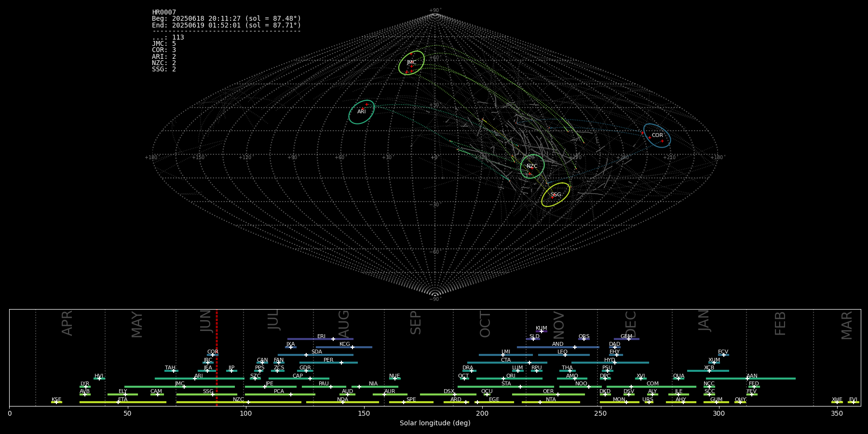Click the red dashed current-date line in the timeline
868x434 pixels.
click(x=217, y=358)
